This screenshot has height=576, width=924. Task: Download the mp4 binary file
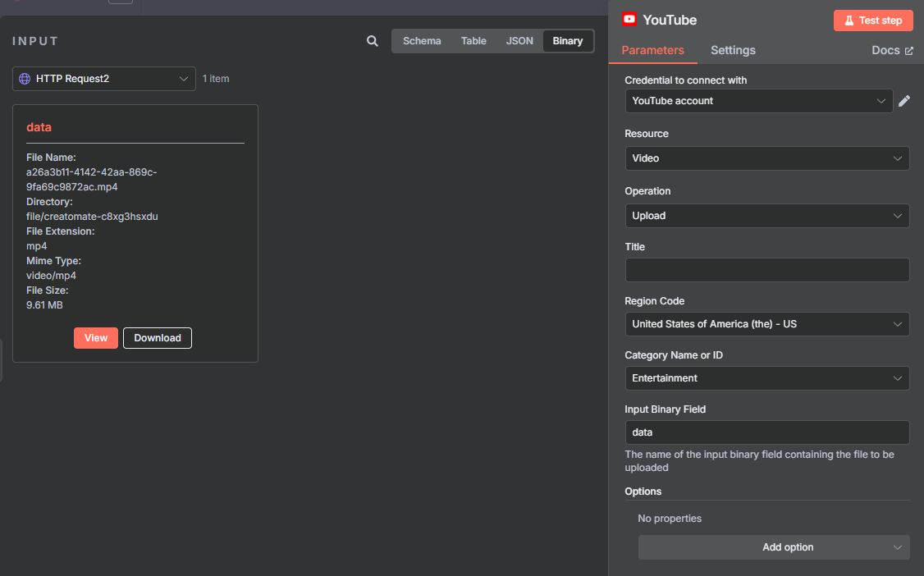[158, 338]
